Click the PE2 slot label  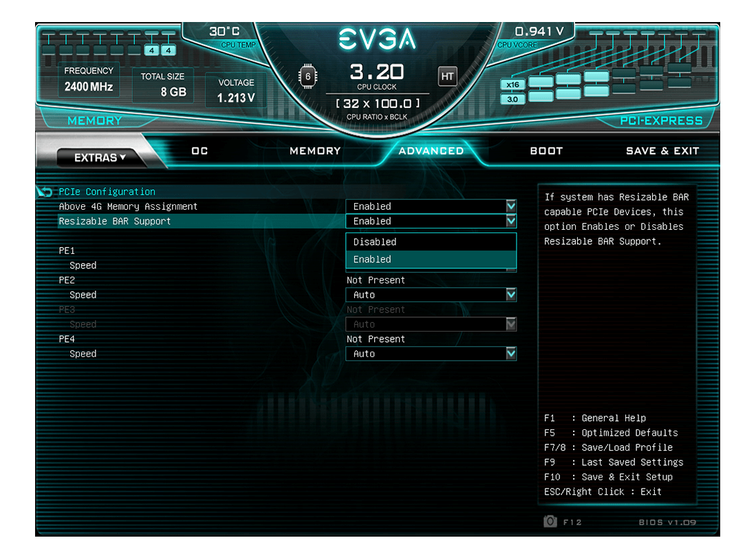click(x=67, y=280)
